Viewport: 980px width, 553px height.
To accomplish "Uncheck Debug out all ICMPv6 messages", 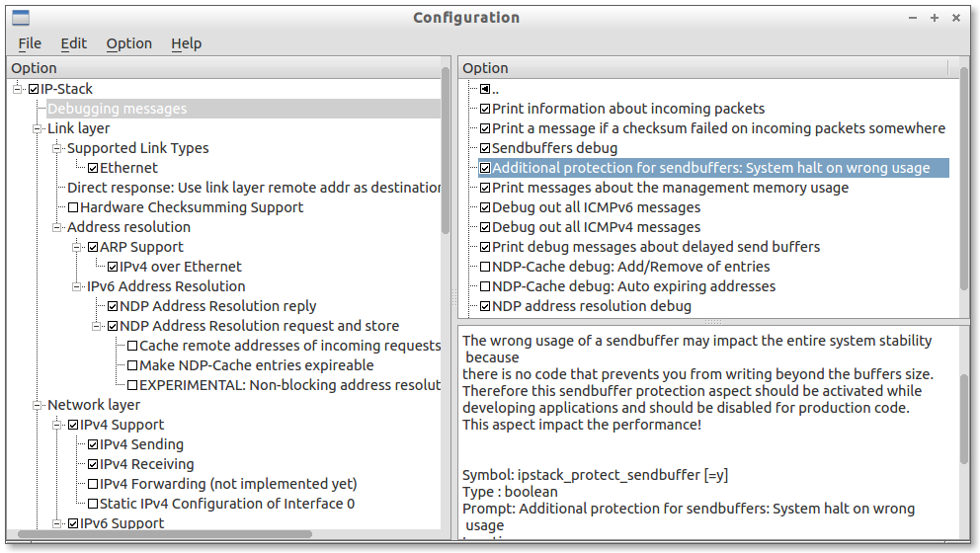I will 485,207.
